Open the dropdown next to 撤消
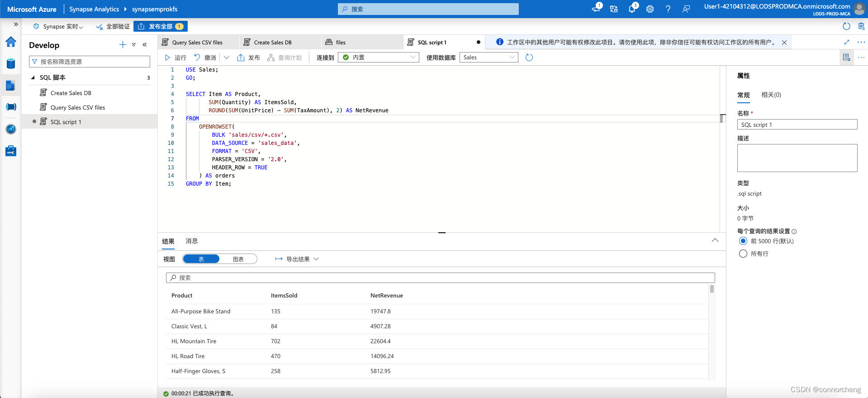Image resolution: width=868 pixels, height=398 pixels. click(x=227, y=58)
